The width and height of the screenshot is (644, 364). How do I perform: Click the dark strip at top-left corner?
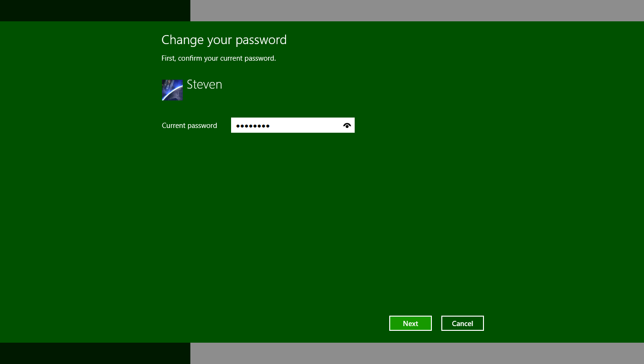[x=95, y=10]
